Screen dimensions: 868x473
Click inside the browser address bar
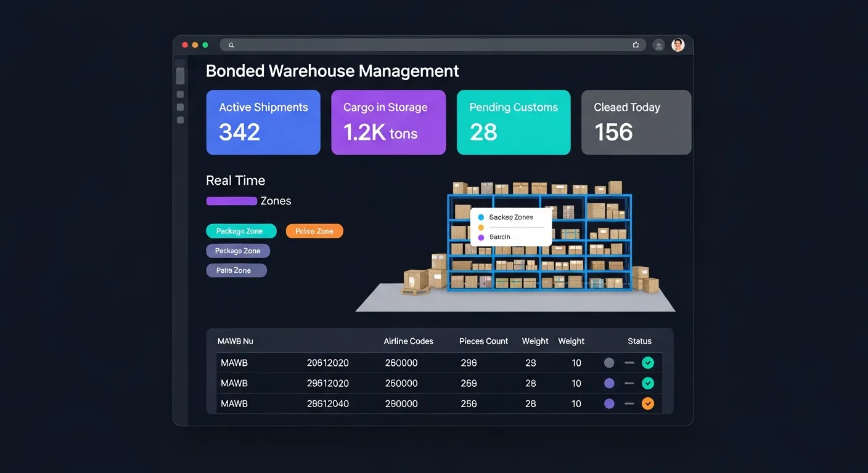pos(432,45)
